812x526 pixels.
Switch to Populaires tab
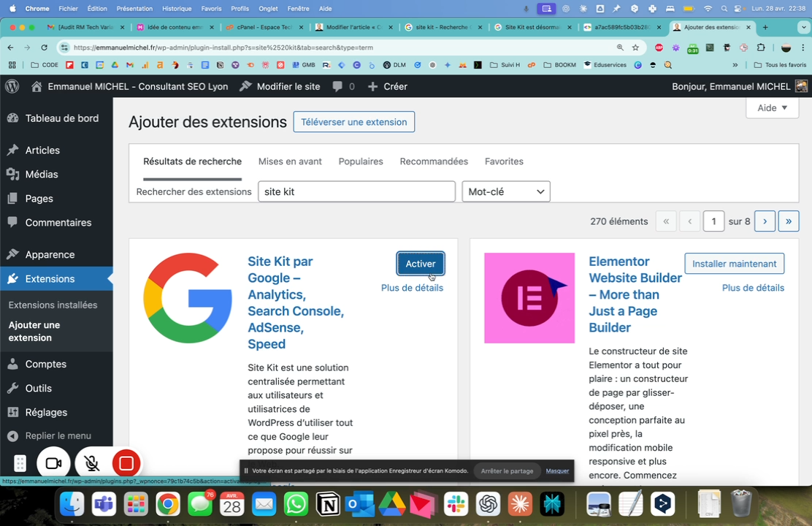tap(361, 161)
